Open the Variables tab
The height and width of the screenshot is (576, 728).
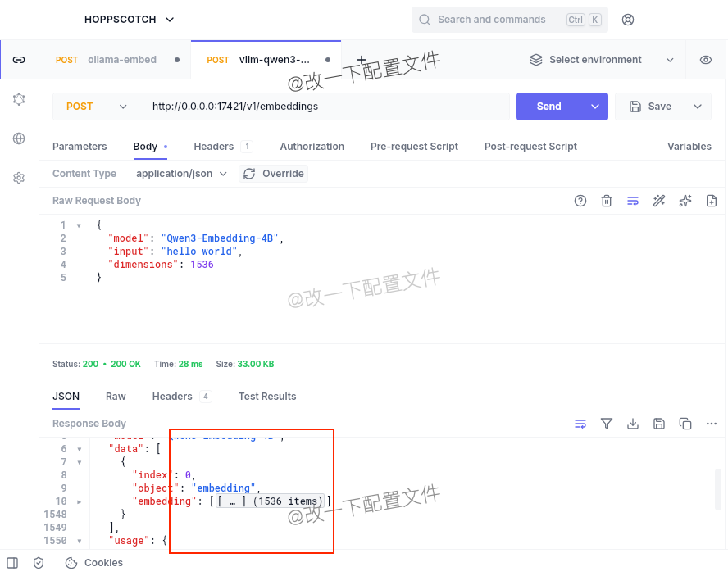[x=689, y=147]
